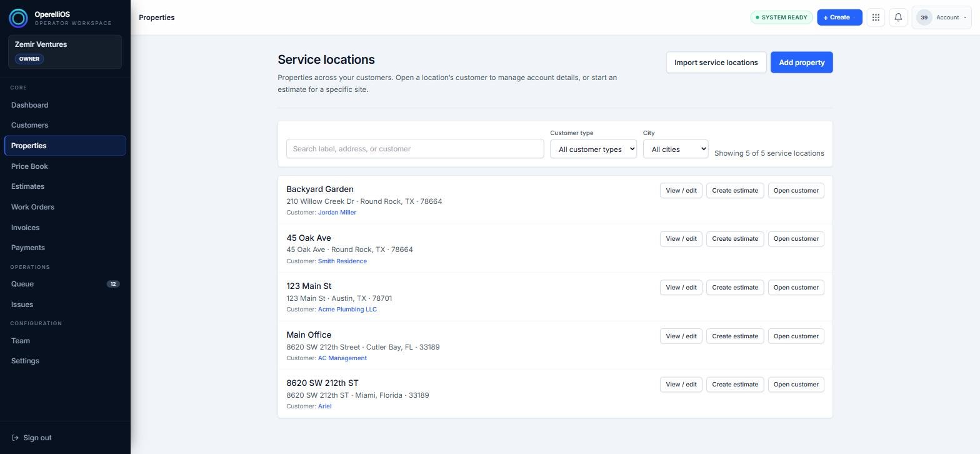980x454 pixels.
Task: Click the account avatar with number 39
Action: coord(924,18)
